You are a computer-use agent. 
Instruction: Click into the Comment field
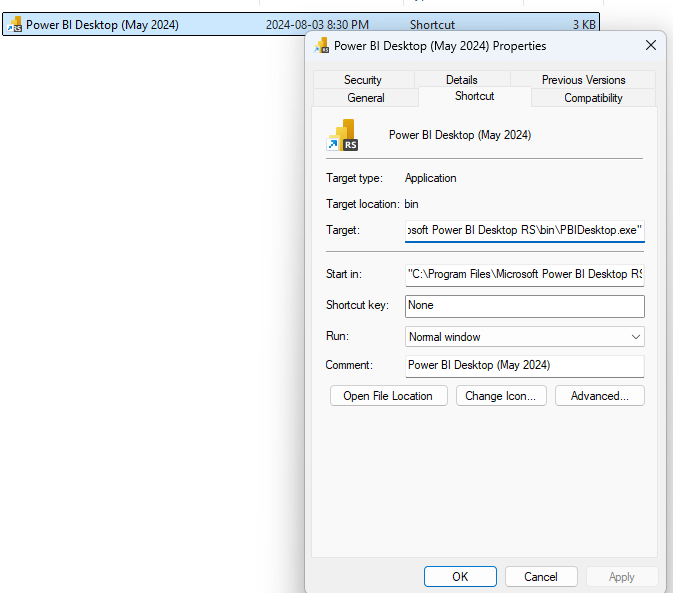(524, 366)
